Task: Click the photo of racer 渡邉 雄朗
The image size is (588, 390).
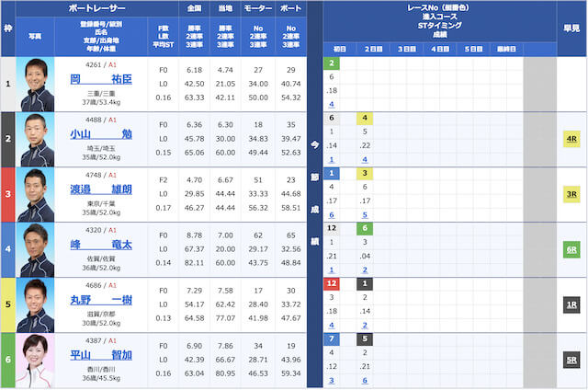Action: (36, 194)
